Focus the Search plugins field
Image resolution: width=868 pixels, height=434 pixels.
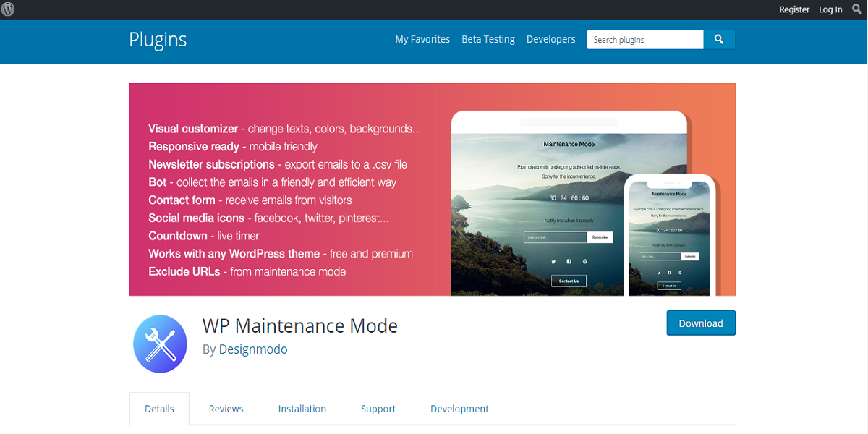pyautogui.click(x=645, y=40)
